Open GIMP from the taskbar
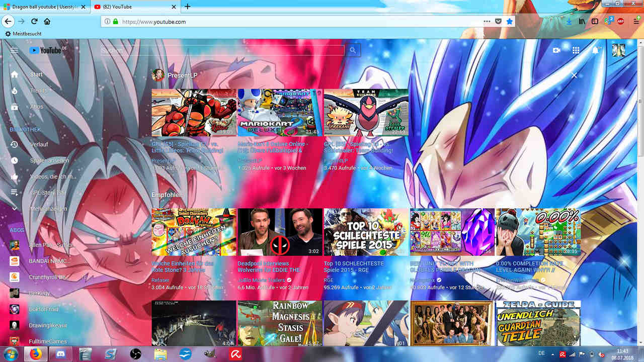The image size is (644, 362). tap(210, 354)
